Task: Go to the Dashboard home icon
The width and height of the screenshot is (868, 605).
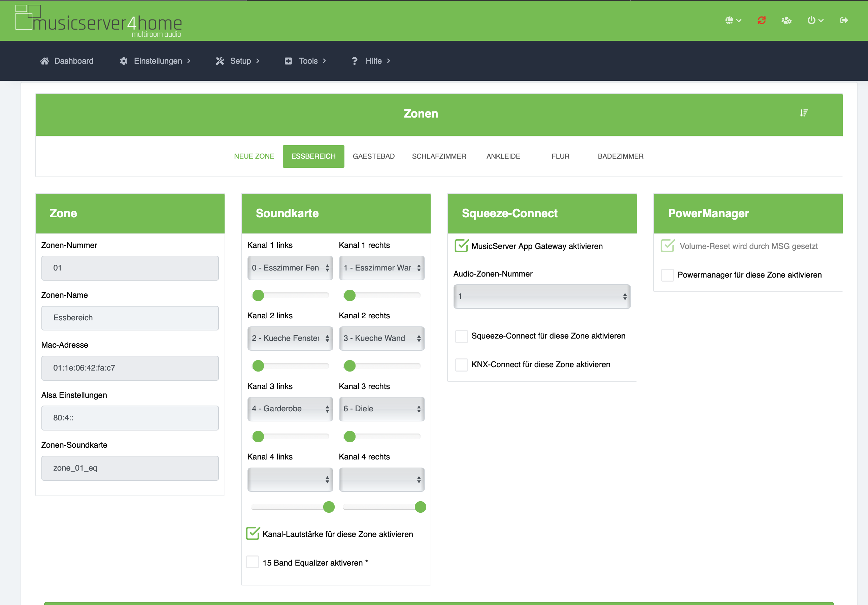Action: 44,61
